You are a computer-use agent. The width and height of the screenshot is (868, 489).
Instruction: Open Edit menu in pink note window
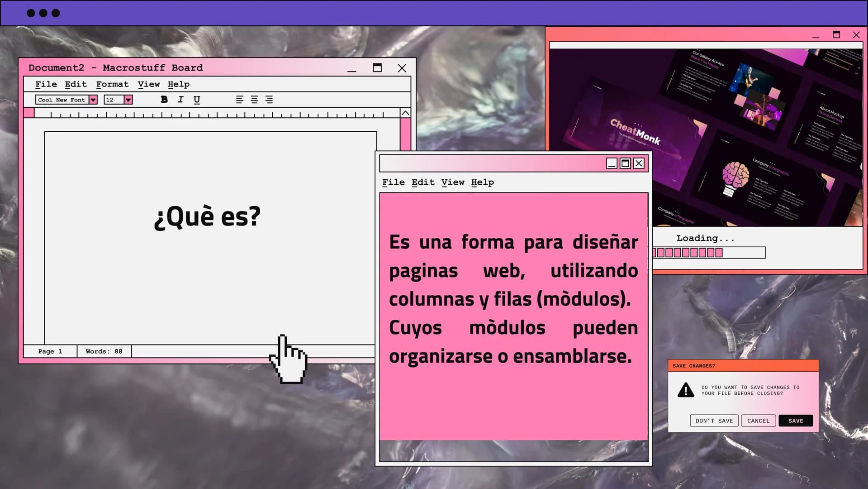point(423,182)
